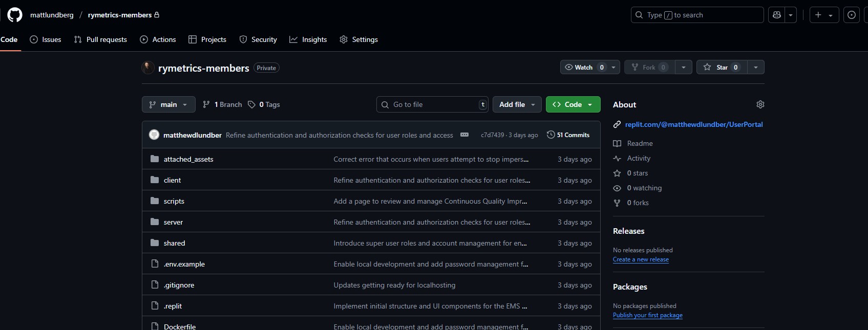Open the attached_assets folder
Viewport: 868px width, 330px height.
188,159
